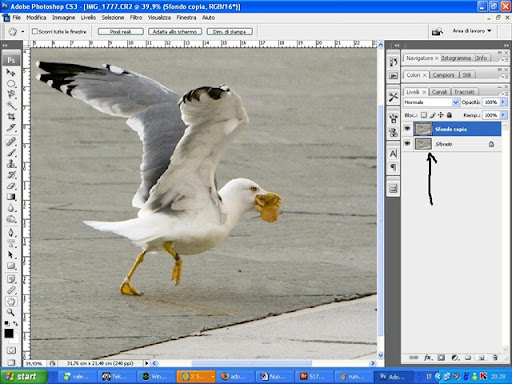The image size is (512, 384).
Task: Hide the Sfondo copia layer
Action: coord(407,129)
